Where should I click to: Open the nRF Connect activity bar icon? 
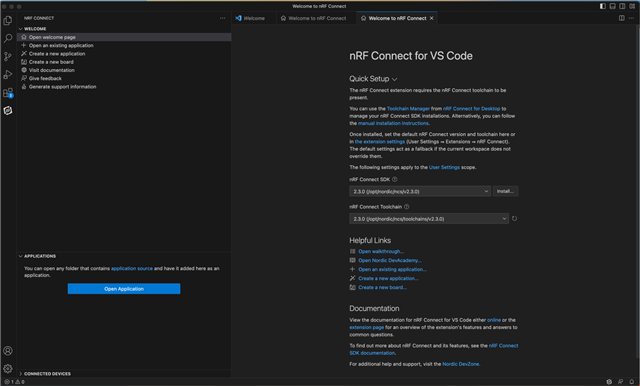coord(8,111)
